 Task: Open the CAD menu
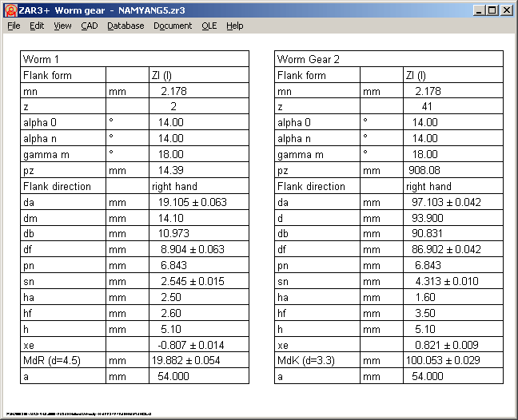(x=89, y=26)
